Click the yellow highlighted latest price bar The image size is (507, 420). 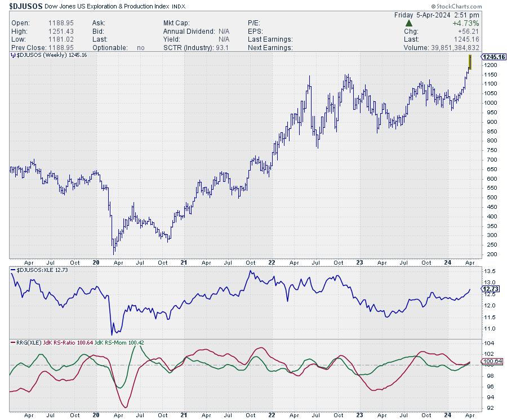click(469, 62)
